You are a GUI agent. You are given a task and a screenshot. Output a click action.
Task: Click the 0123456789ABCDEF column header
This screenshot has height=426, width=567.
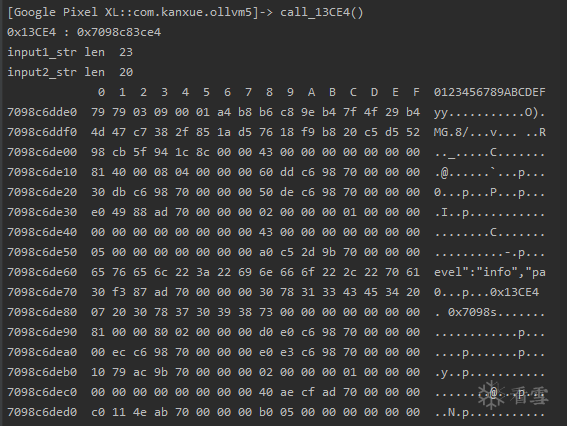click(x=489, y=92)
